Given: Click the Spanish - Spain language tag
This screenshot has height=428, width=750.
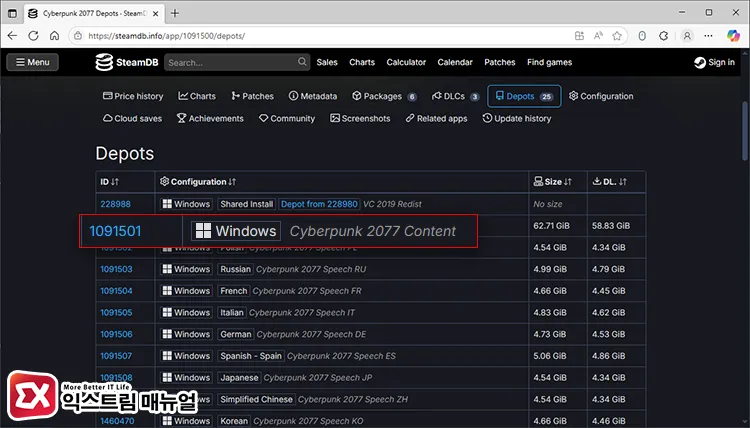Looking at the screenshot, I should 251,356.
